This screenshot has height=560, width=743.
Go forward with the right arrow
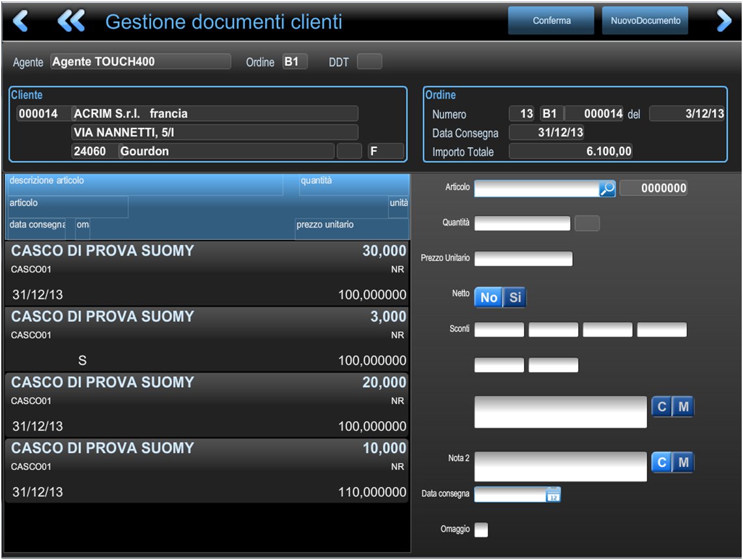pyautogui.click(x=724, y=21)
